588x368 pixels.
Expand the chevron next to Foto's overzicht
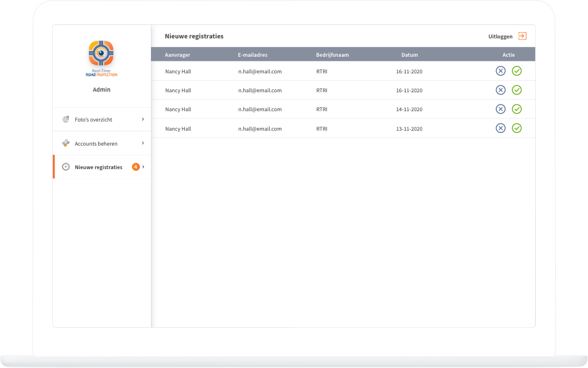pos(143,119)
